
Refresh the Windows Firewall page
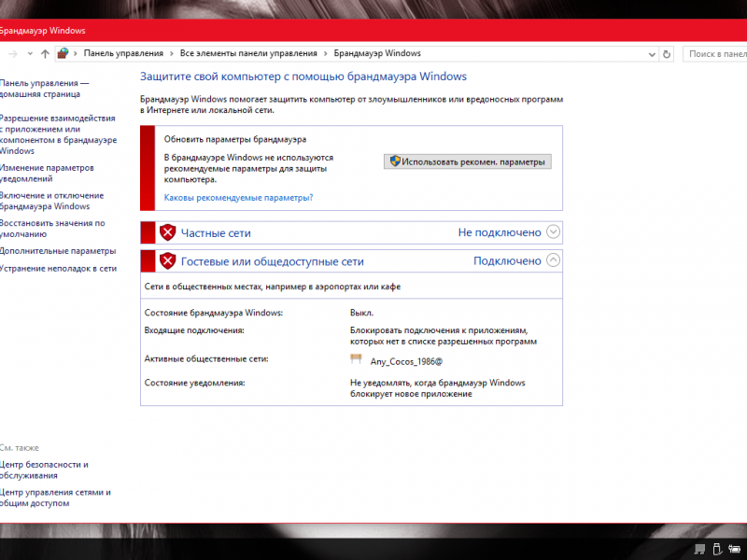(x=667, y=54)
